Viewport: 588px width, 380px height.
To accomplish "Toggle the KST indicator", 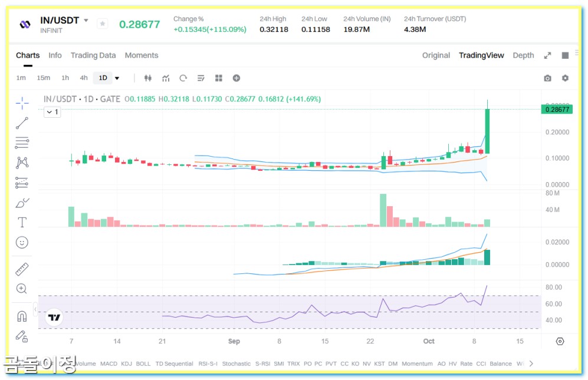I will [379, 364].
